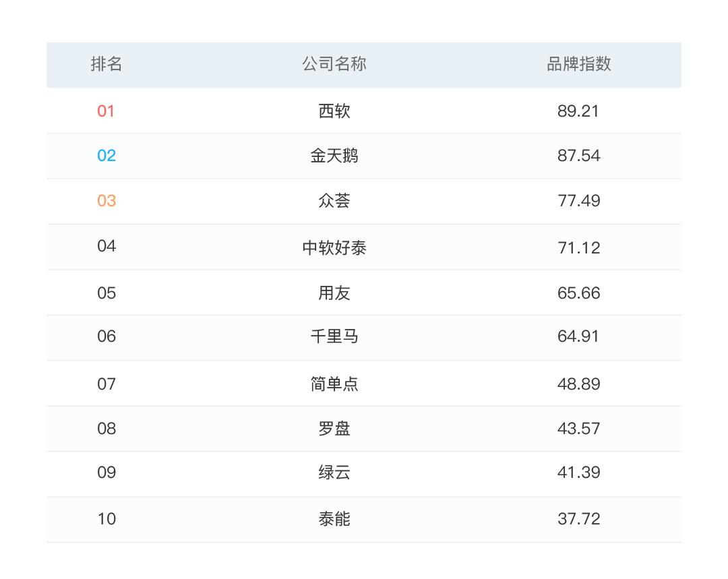Click the orange rank number 03
The height and width of the screenshot is (579, 728).
107,201
